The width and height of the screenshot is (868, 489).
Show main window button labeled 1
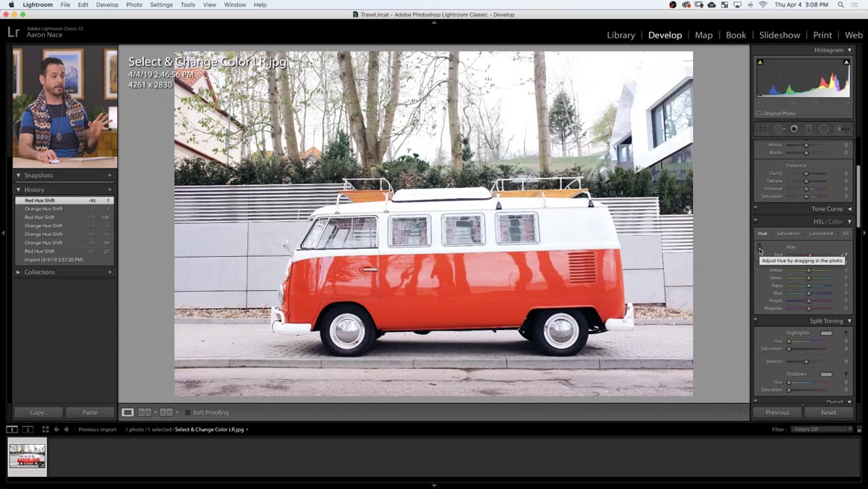[12, 430]
